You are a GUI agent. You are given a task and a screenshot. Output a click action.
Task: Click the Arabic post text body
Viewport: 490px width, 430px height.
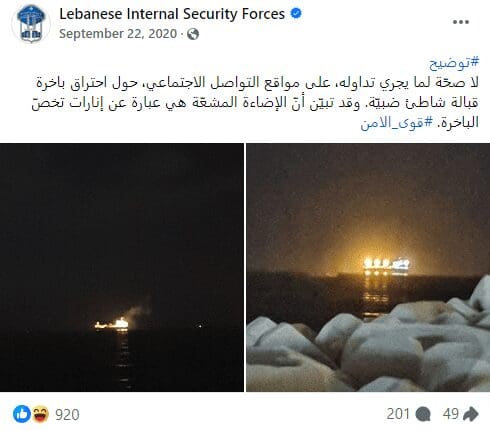pos(255,103)
